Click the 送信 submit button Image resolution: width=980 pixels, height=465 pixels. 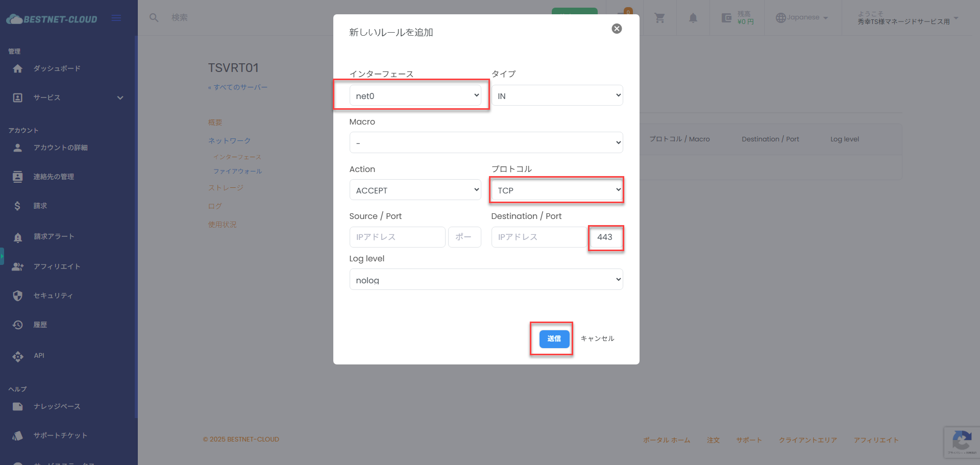pyautogui.click(x=554, y=339)
